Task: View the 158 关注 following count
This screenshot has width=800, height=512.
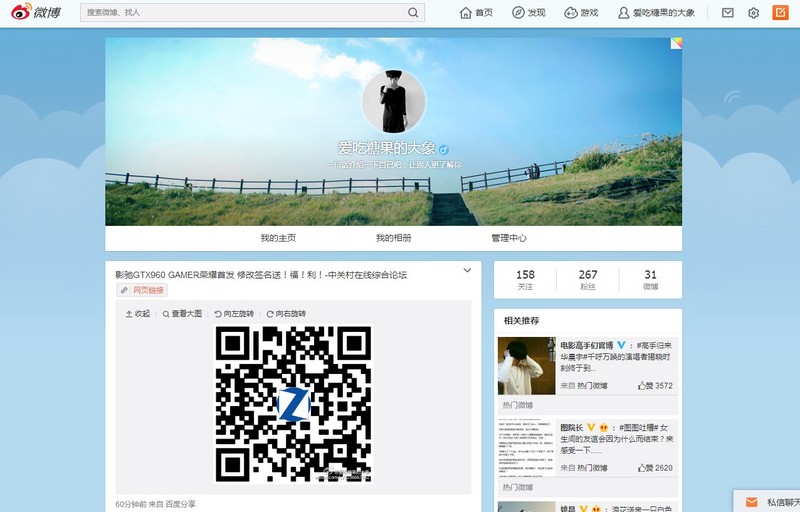Action: tap(525, 279)
